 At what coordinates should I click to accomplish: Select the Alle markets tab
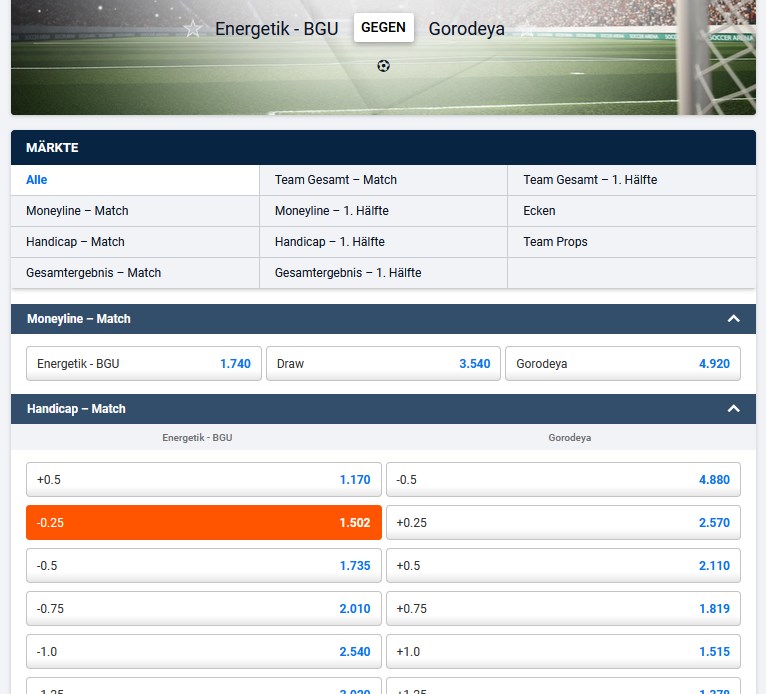click(135, 180)
